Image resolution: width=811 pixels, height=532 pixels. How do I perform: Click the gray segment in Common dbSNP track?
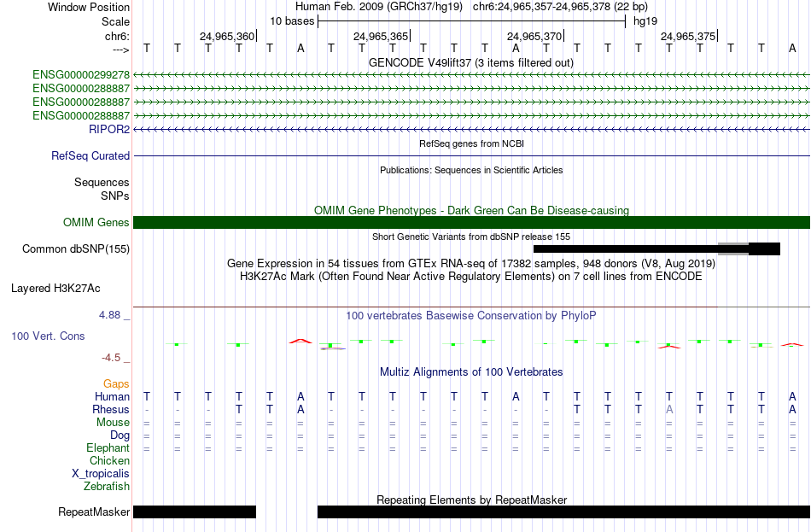coord(733,249)
